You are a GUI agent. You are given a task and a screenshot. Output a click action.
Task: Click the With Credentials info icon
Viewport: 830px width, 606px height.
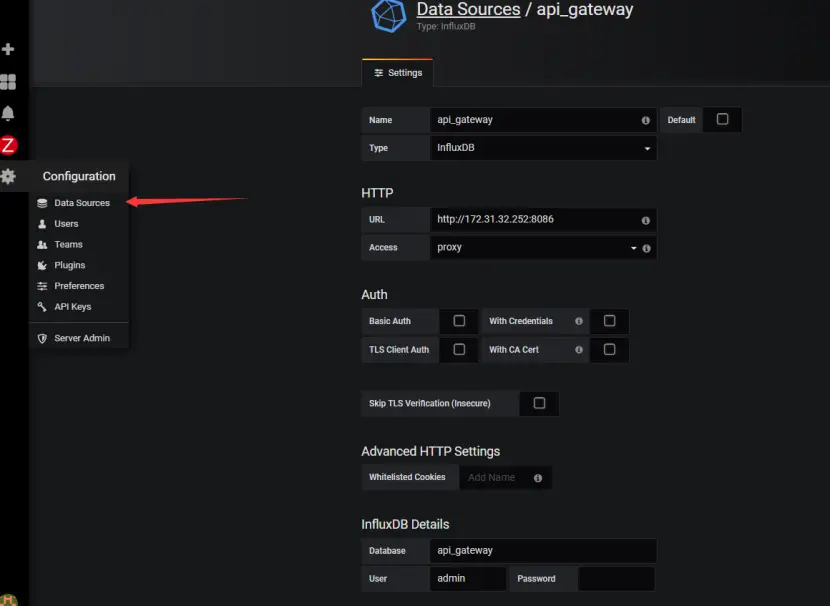(x=579, y=321)
